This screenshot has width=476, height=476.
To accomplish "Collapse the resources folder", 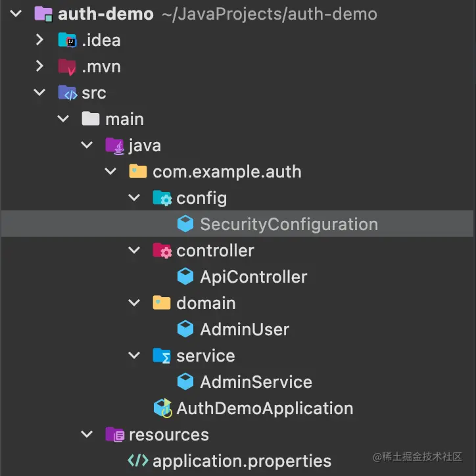I will click(x=87, y=435).
